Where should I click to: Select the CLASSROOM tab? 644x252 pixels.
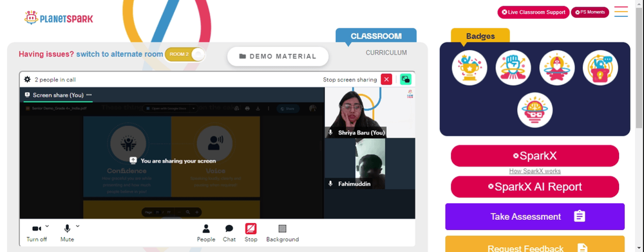pyautogui.click(x=376, y=35)
